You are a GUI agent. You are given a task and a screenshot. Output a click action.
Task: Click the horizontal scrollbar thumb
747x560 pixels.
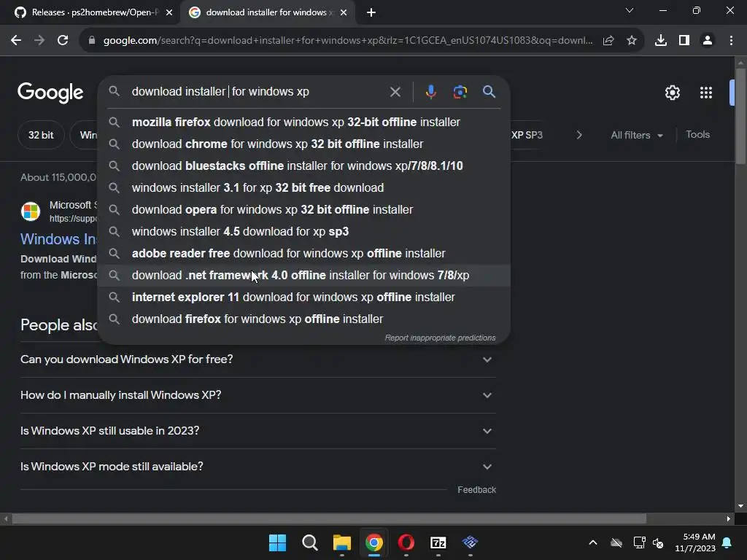coord(329,518)
